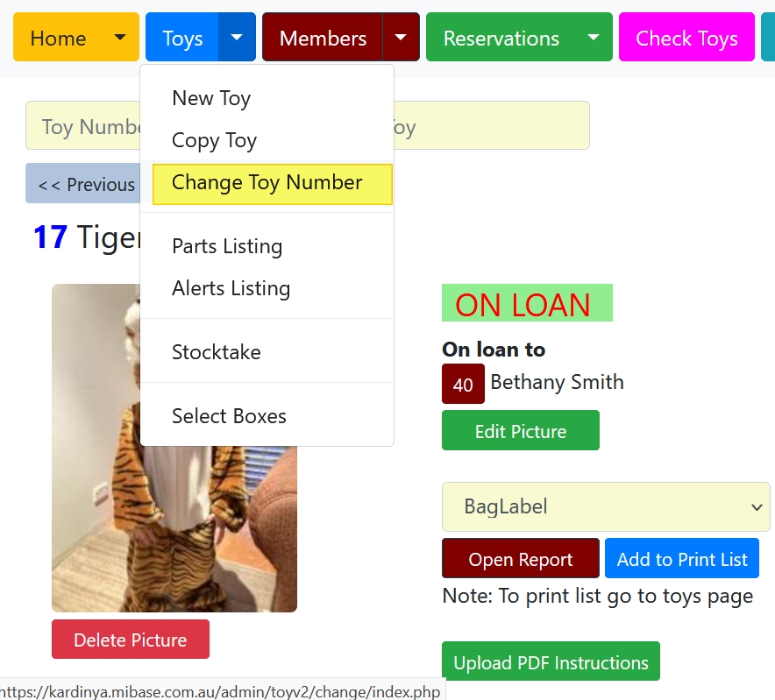Open member 40 badge for Bethany Smith
Image resolution: width=775 pixels, height=700 pixels.
pyautogui.click(x=463, y=384)
